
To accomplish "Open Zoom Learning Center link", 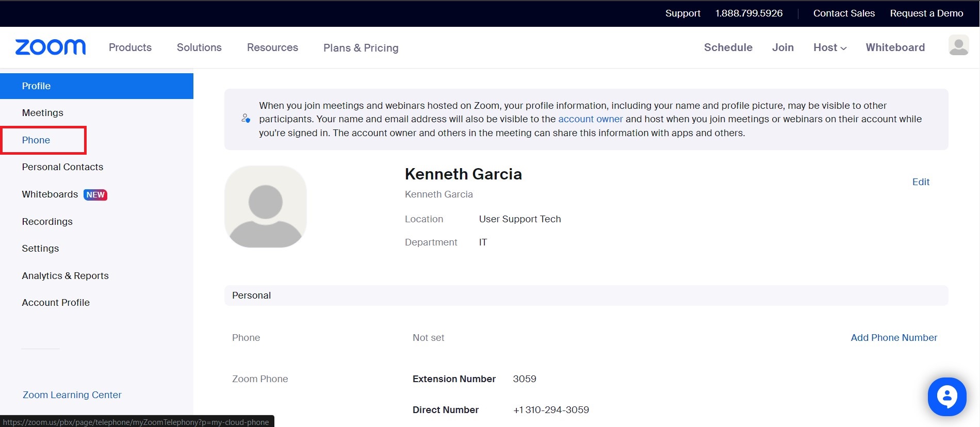I will (x=72, y=395).
